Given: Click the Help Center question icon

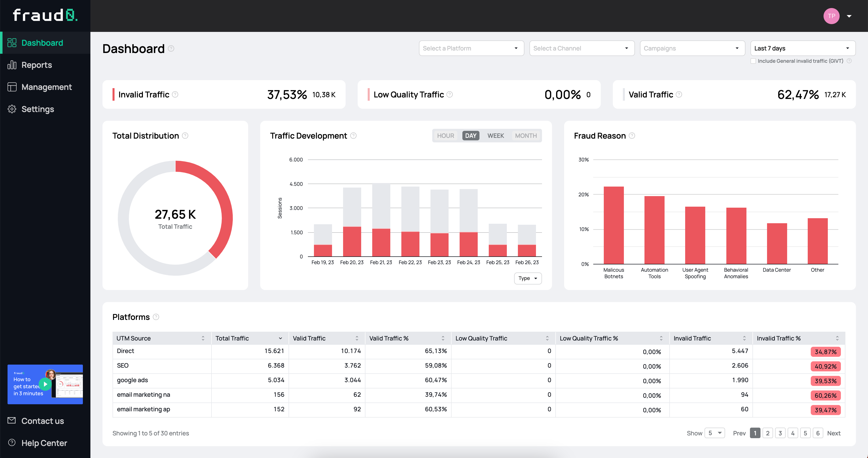Looking at the screenshot, I should pyautogui.click(x=12, y=442).
